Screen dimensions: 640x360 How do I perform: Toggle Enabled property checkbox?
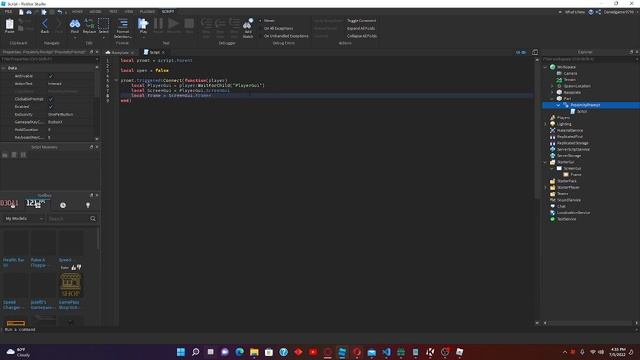(51, 107)
